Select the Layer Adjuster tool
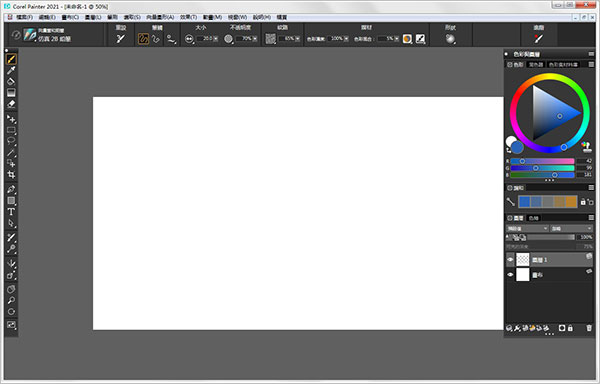600x384 pixels. (11, 119)
